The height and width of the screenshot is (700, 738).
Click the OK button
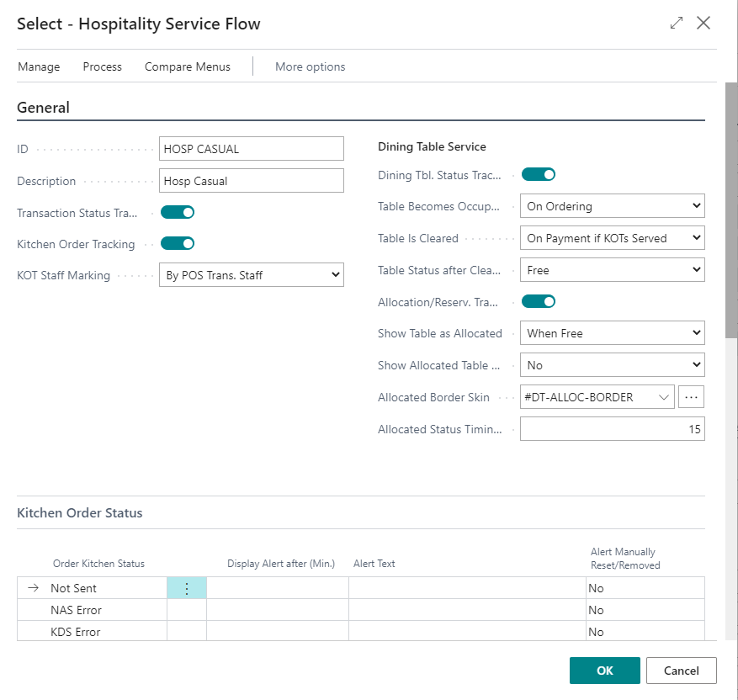(x=604, y=671)
